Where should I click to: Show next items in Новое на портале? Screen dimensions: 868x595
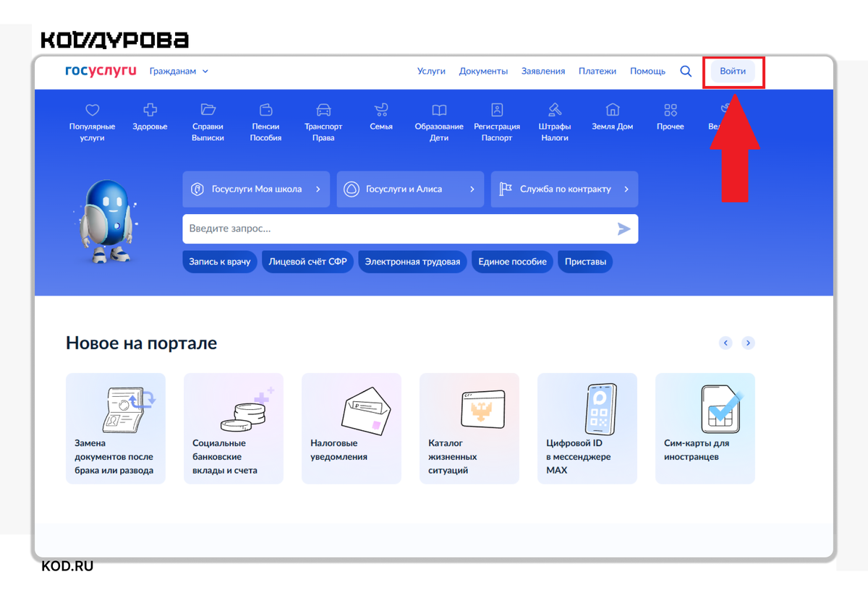(748, 343)
